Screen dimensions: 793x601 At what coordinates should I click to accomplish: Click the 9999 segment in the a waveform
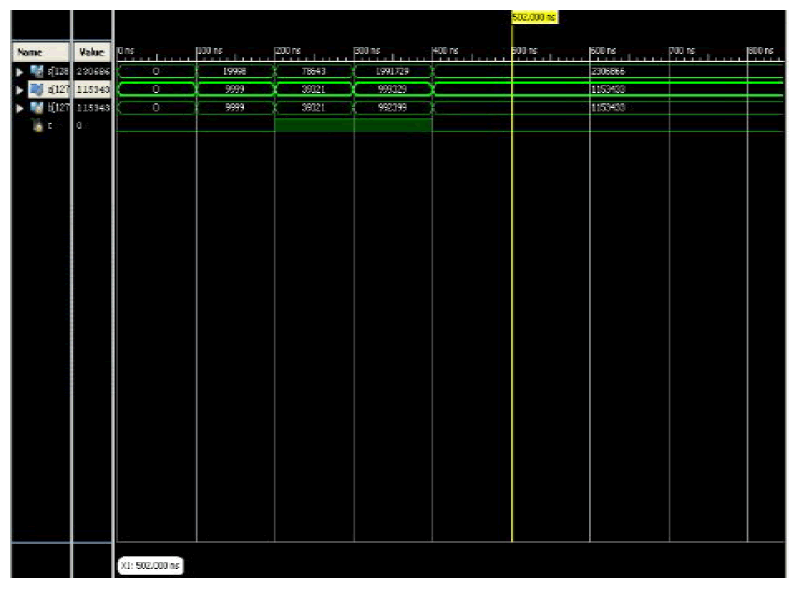click(x=235, y=90)
